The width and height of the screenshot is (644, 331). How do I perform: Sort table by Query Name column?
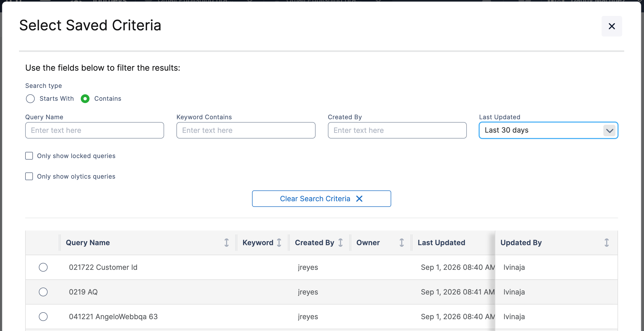227,243
